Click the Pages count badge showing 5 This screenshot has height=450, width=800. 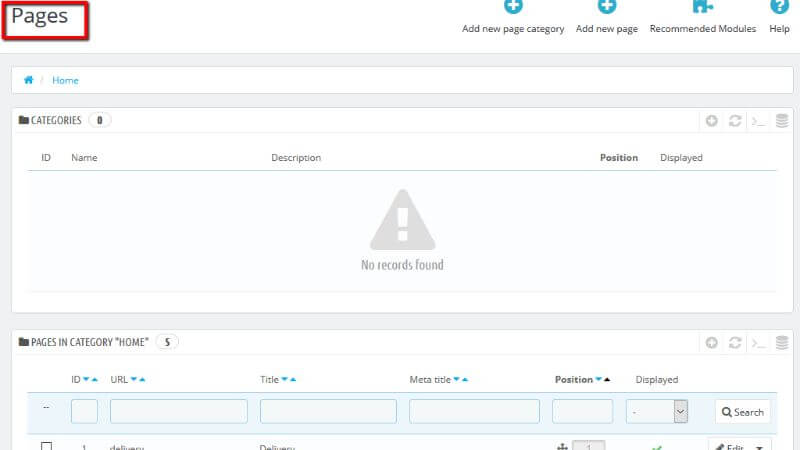167,342
